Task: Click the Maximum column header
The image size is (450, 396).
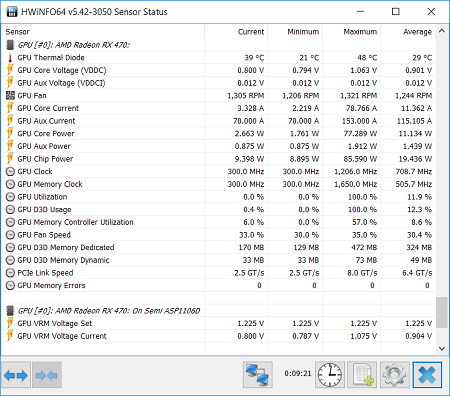Action: pyautogui.click(x=360, y=32)
